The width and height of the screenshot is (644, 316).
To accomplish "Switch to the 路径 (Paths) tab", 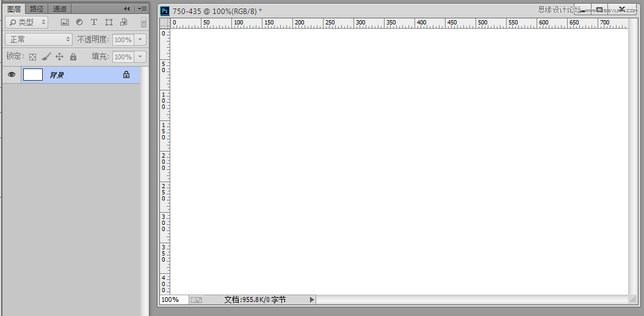I will click(x=37, y=9).
